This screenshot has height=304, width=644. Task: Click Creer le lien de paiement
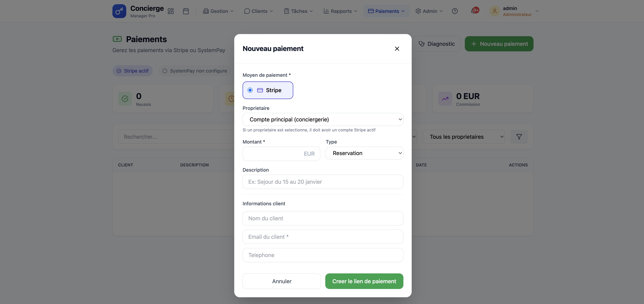(364, 281)
